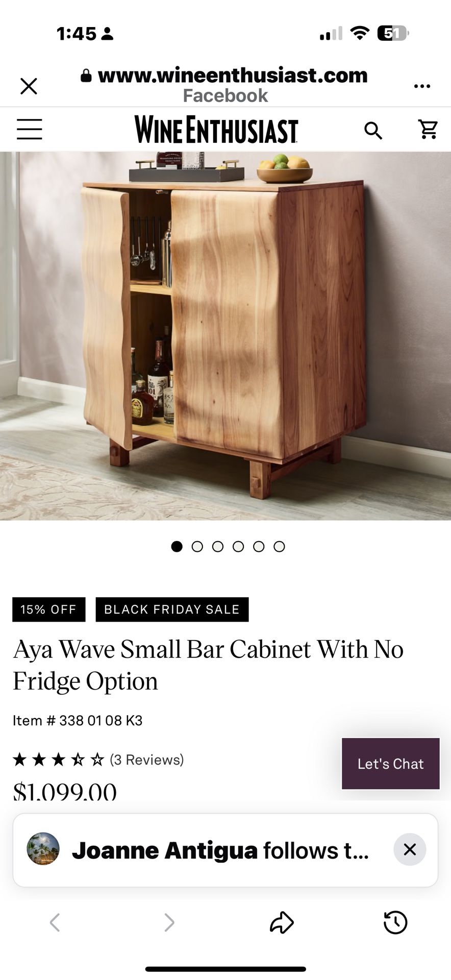Open the shopping cart
The height and width of the screenshot is (980, 451).
coord(428,130)
